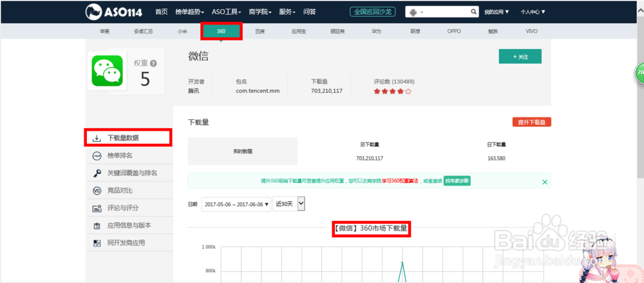
Task: Switch to the 苹果 market tab
Action: tap(105, 31)
